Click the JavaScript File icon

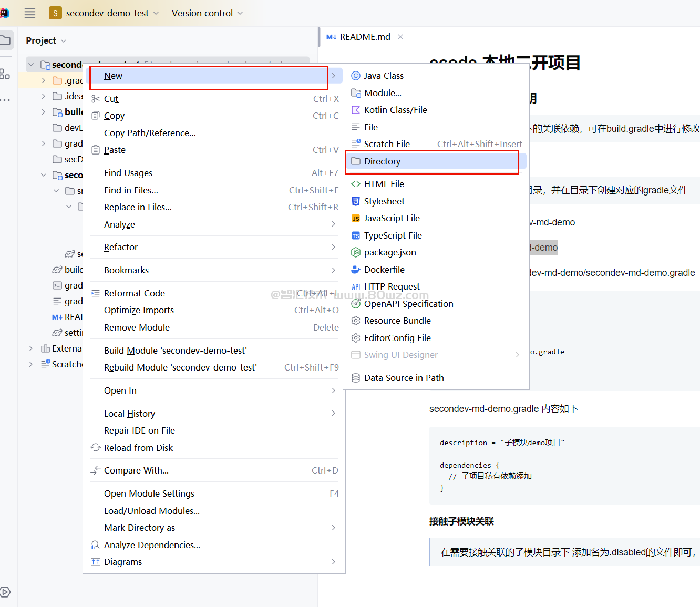coord(356,218)
